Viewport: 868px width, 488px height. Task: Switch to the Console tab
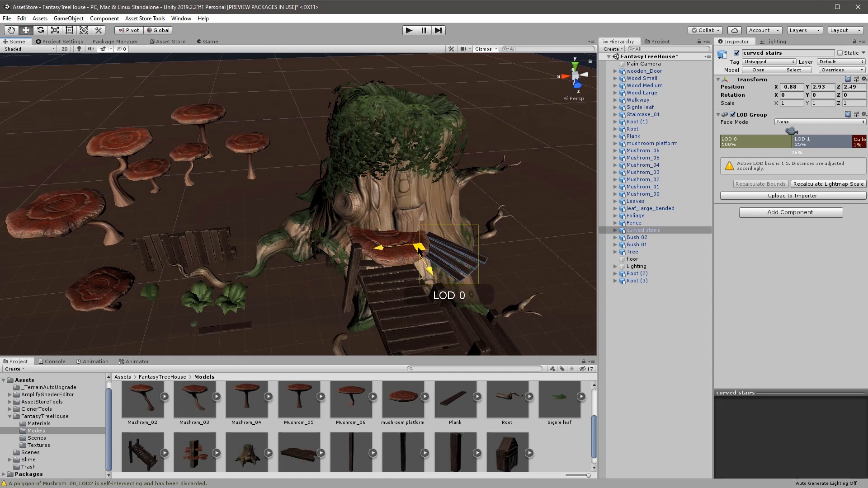click(x=52, y=361)
